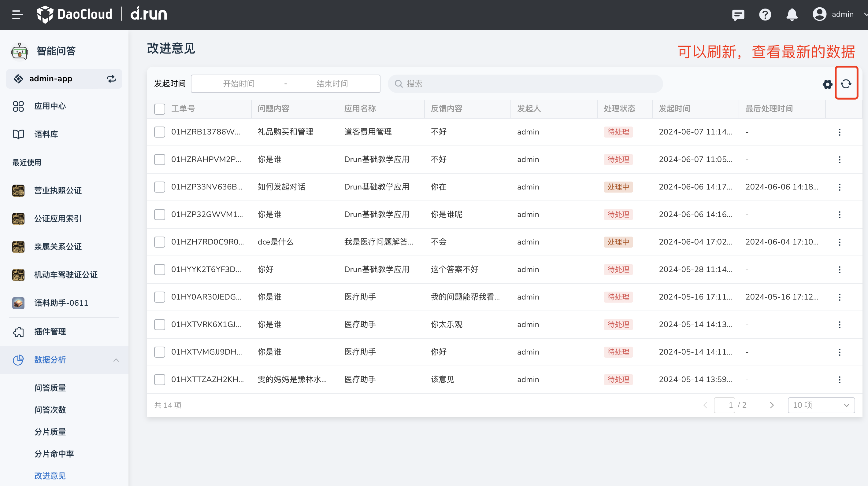Click the current page number field

[x=724, y=405]
